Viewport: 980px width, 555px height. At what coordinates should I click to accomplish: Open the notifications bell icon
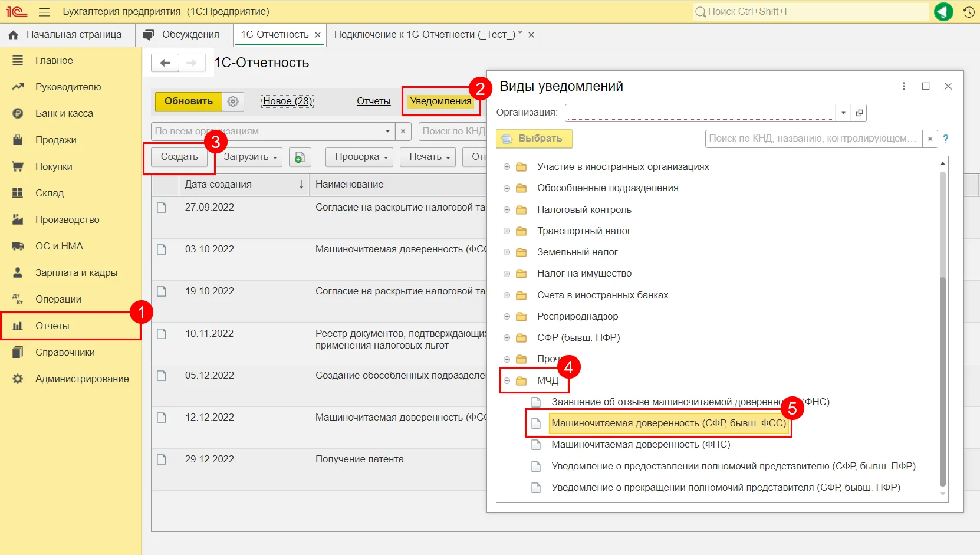pyautogui.click(x=943, y=12)
